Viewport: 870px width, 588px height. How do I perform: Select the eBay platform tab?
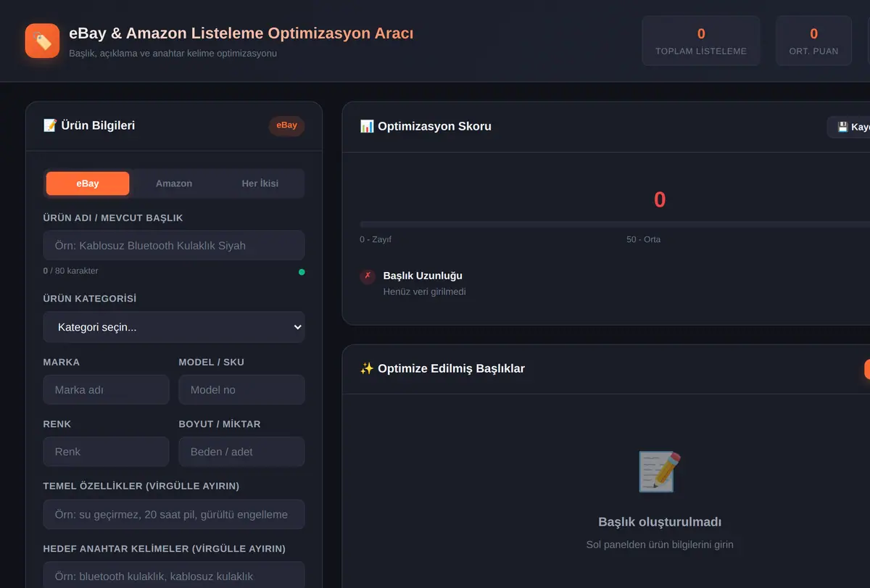[x=88, y=183]
